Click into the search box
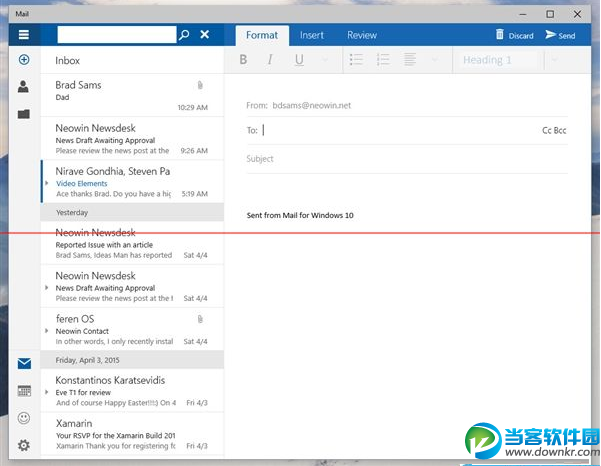 [x=117, y=35]
